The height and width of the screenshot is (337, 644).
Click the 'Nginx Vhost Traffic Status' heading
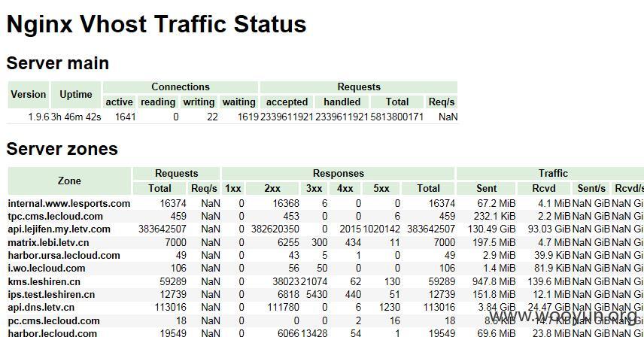pos(156,24)
